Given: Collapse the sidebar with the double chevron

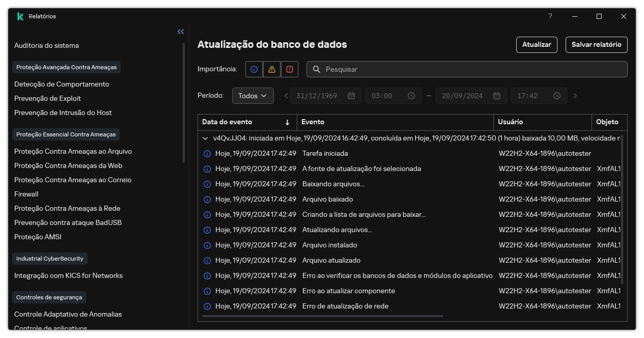Looking at the screenshot, I should click(181, 32).
